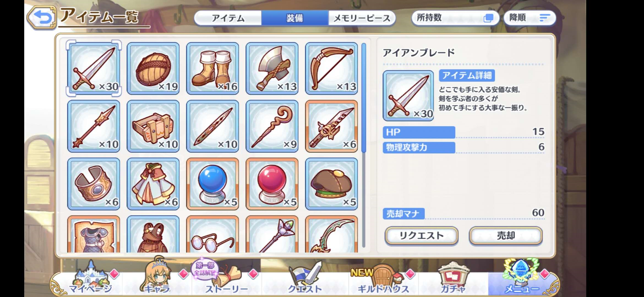The width and height of the screenshot is (644, 297).
Task: Switch to the メモリーピース tab
Action: (362, 18)
